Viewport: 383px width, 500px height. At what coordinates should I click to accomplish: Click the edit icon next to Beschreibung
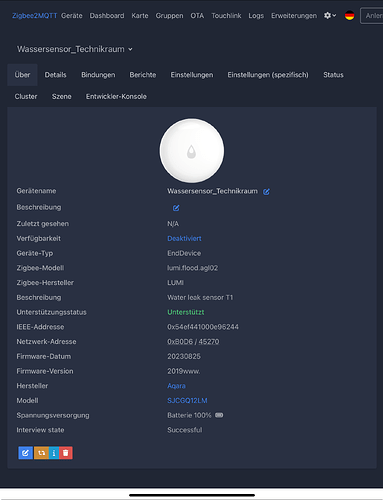point(176,208)
